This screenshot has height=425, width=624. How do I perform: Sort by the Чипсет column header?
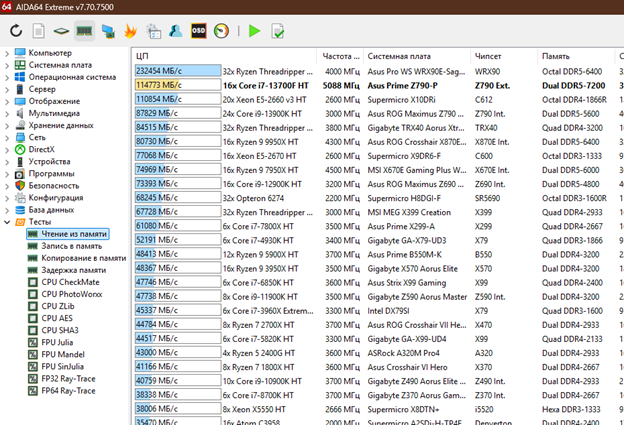(504, 56)
